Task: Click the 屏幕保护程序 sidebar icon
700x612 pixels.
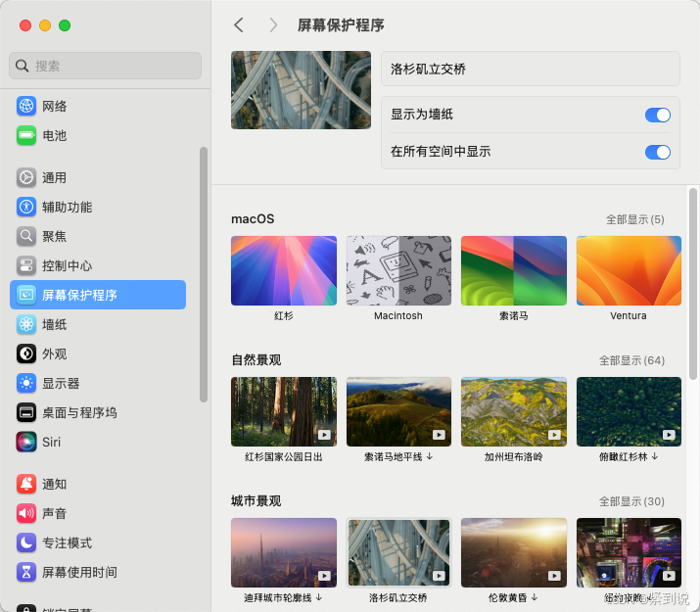Action: (26, 295)
